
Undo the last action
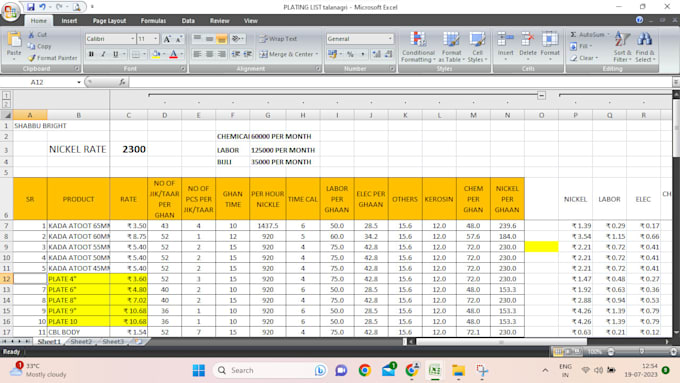42,7
